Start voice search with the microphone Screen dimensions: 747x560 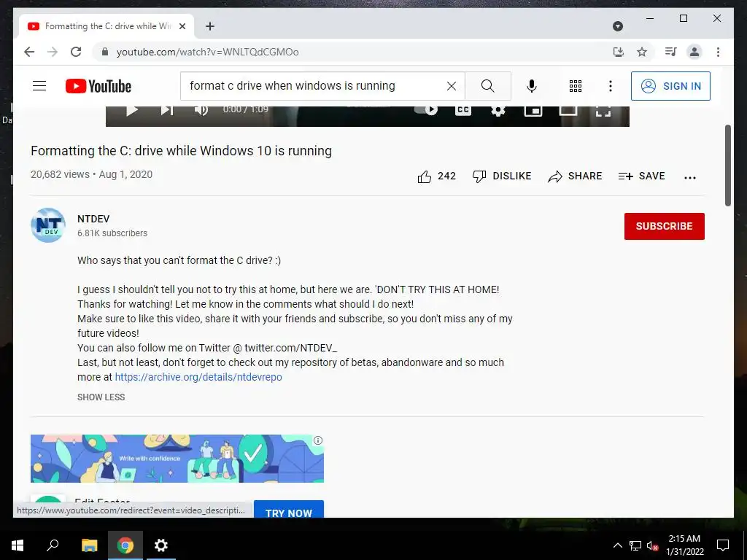(532, 86)
